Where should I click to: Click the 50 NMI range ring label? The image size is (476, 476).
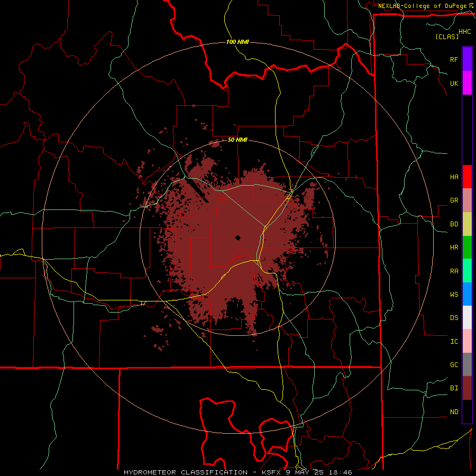point(237,140)
